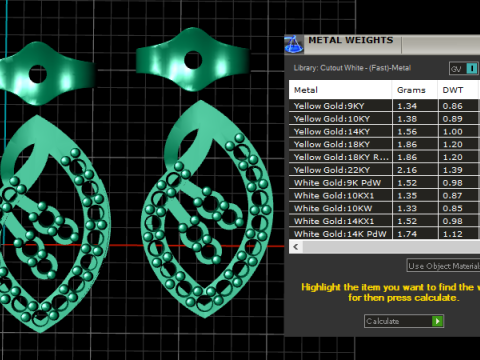
Task: Click the Use Object Material button
Action: (x=443, y=266)
